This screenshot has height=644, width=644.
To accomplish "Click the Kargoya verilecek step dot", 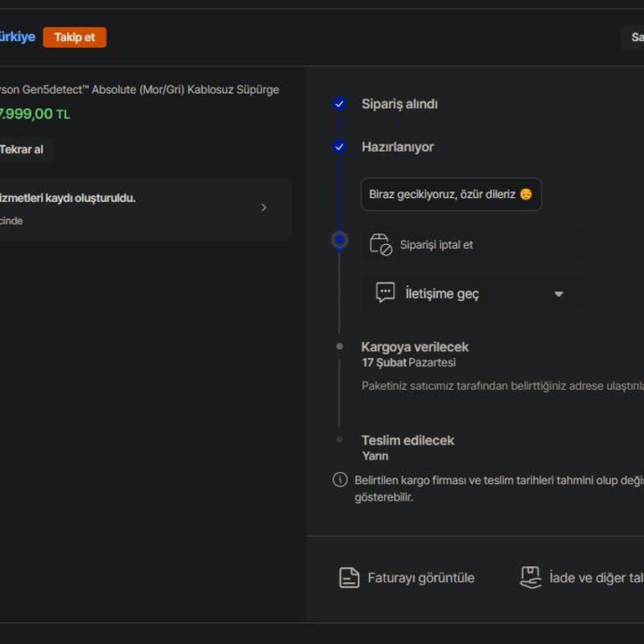I will [340, 346].
